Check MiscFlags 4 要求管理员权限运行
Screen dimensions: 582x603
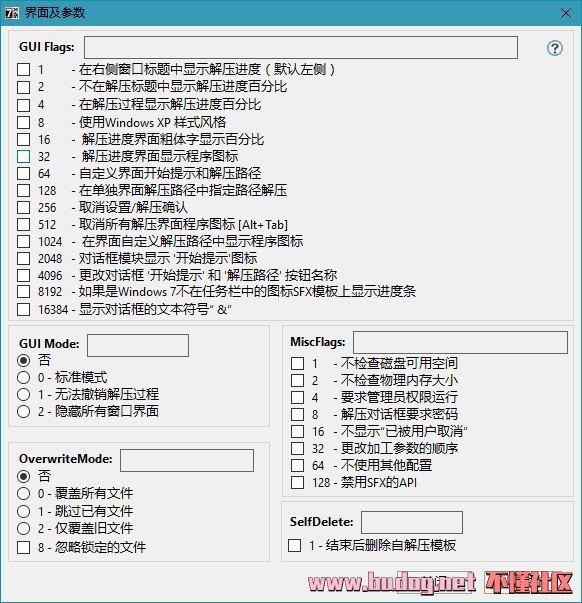pos(297,397)
